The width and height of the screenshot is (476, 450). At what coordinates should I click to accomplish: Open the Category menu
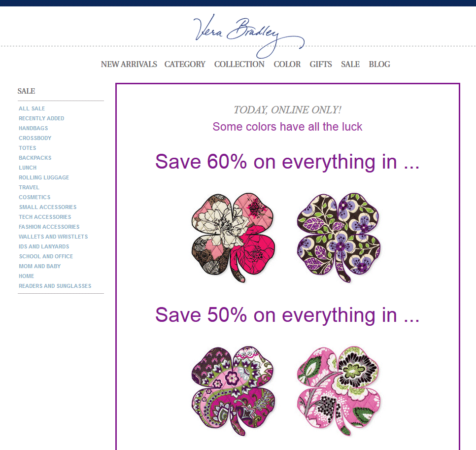pyautogui.click(x=185, y=65)
